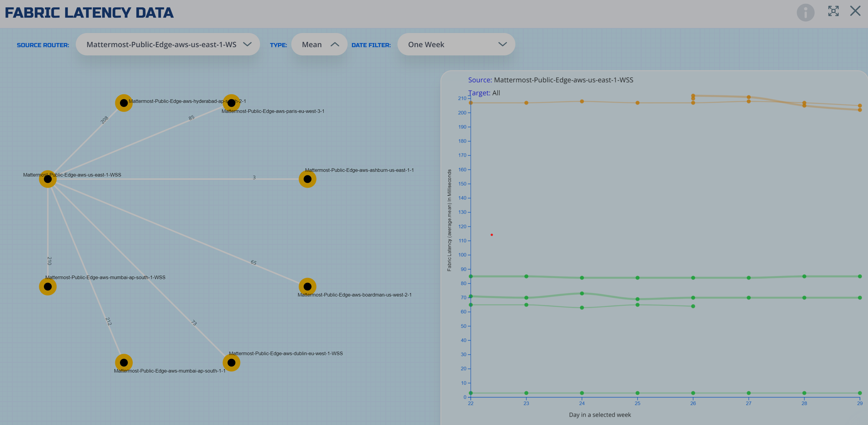Click the Target: All label

[x=484, y=93]
